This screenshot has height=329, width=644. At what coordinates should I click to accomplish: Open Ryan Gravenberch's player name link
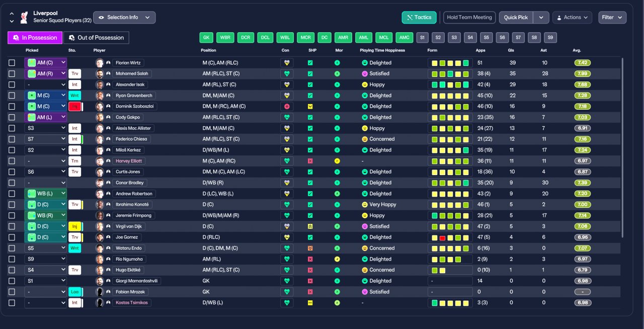point(134,96)
